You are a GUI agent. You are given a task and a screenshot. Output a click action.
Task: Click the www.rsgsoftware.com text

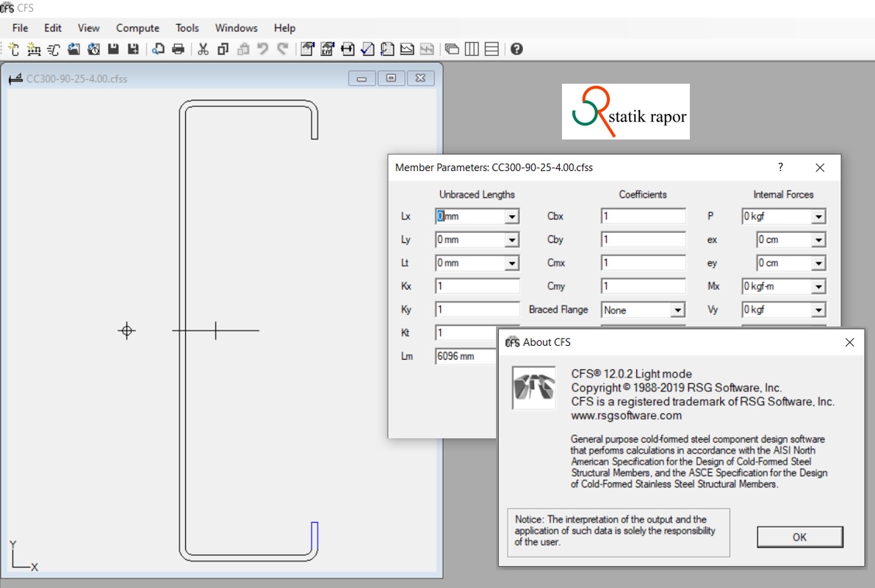tap(626, 415)
